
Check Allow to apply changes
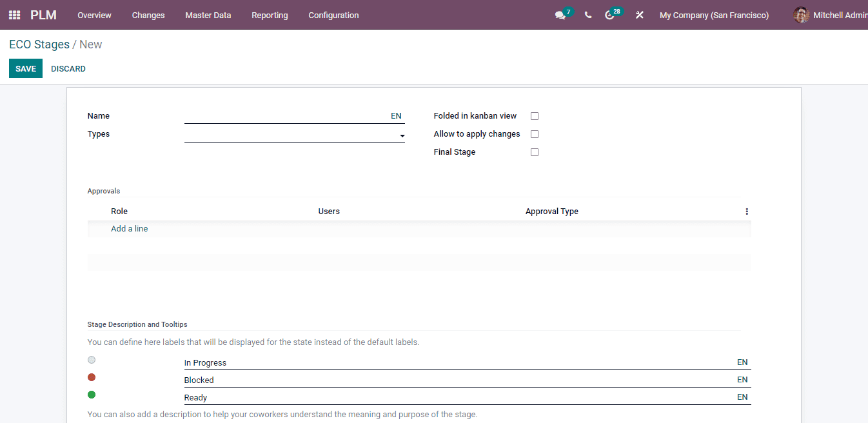534,133
